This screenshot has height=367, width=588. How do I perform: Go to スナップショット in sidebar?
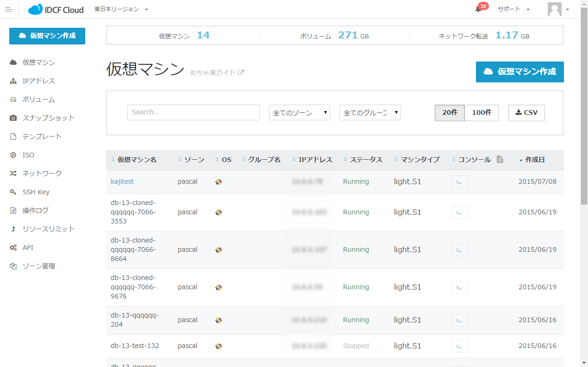(x=48, y=118)
